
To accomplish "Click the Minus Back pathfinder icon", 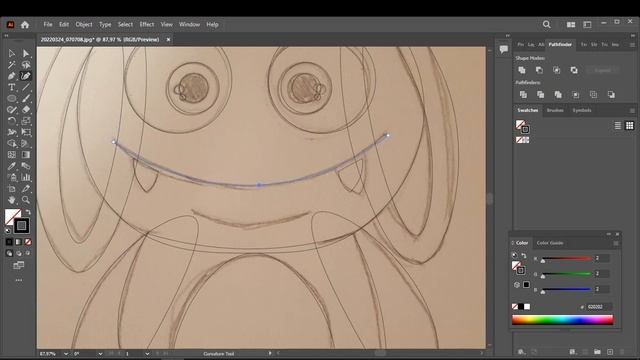I will tap(611, 95).
